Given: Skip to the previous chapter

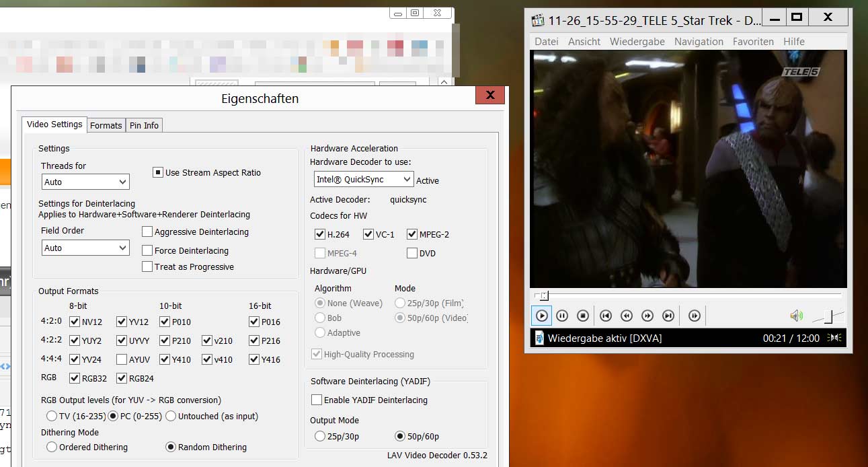Looking at the screenshot, I should [x=605, y=316].
